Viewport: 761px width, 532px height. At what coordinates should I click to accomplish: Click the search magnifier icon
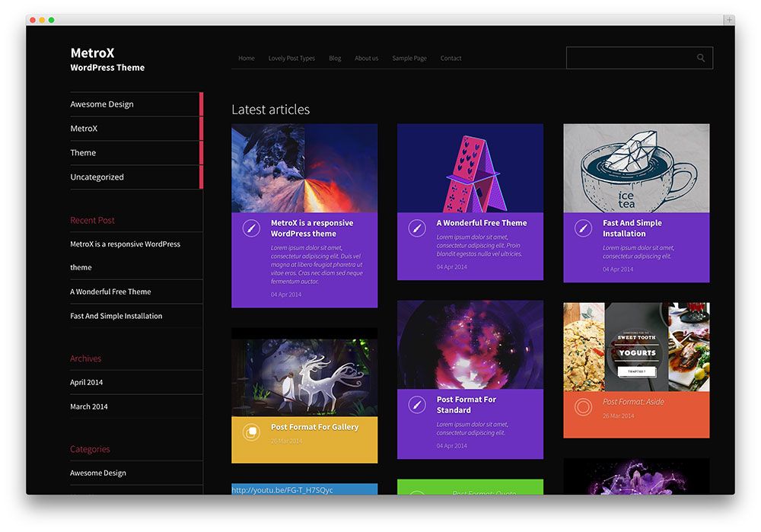pos(700,58)
